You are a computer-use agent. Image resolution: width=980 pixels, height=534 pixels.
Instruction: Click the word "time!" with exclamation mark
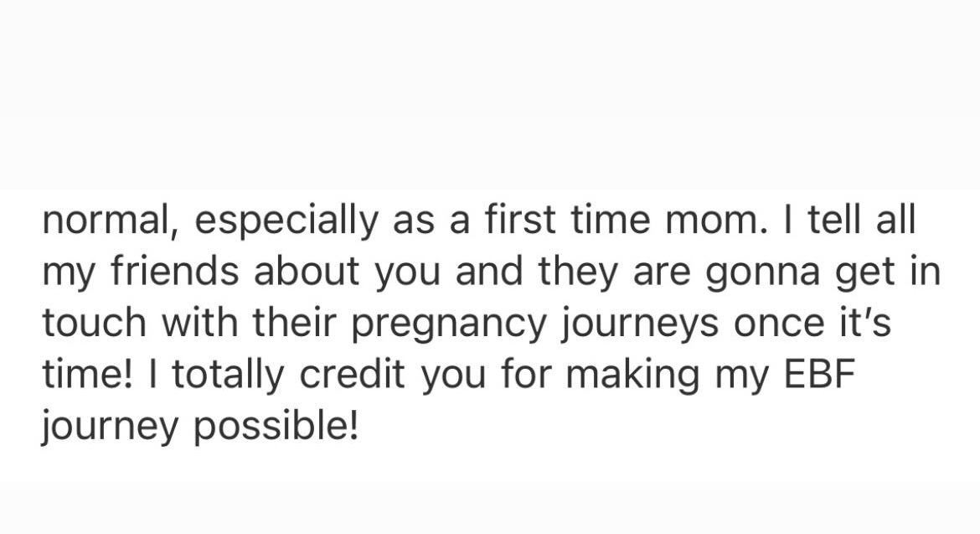[x=87, y=374]
